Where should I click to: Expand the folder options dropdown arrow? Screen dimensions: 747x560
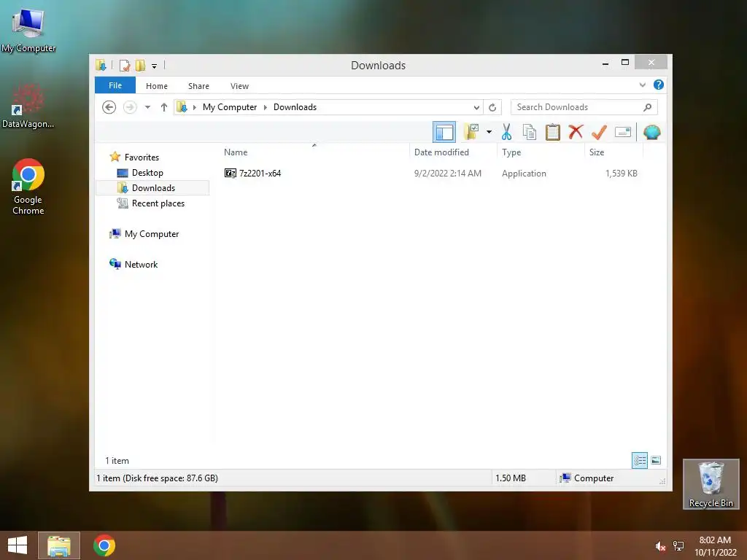coord(489,132)
